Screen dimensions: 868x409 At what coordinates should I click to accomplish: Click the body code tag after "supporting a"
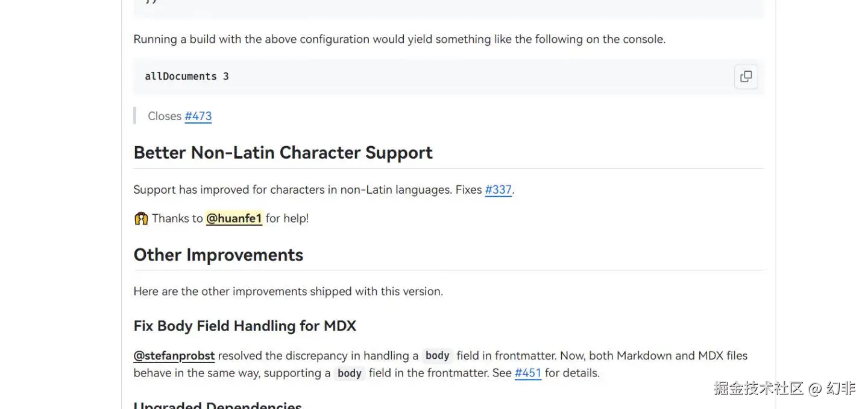pos(349,373)
